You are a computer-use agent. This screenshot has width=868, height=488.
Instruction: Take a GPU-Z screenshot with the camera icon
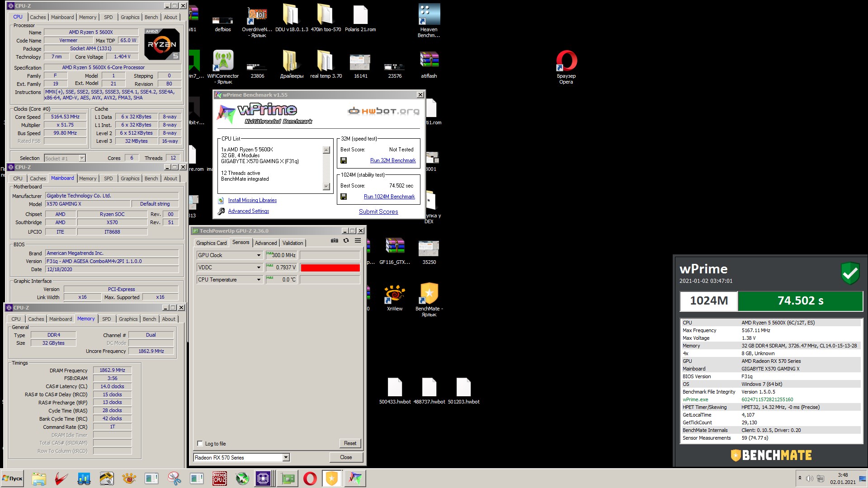pos(335,241)
